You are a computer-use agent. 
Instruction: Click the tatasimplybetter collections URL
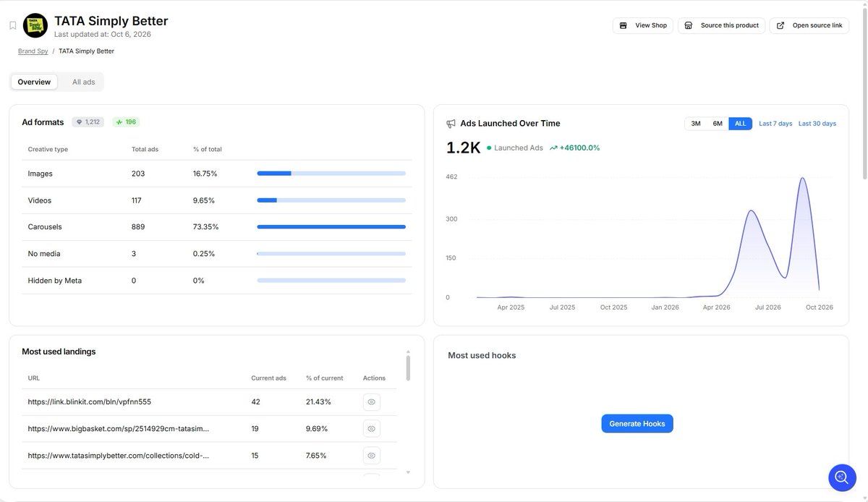click(x=119, y=456)
